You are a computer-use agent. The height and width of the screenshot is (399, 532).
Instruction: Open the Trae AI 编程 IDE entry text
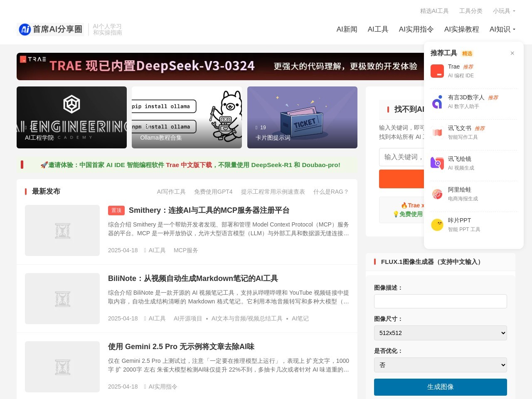coord(461,71)
